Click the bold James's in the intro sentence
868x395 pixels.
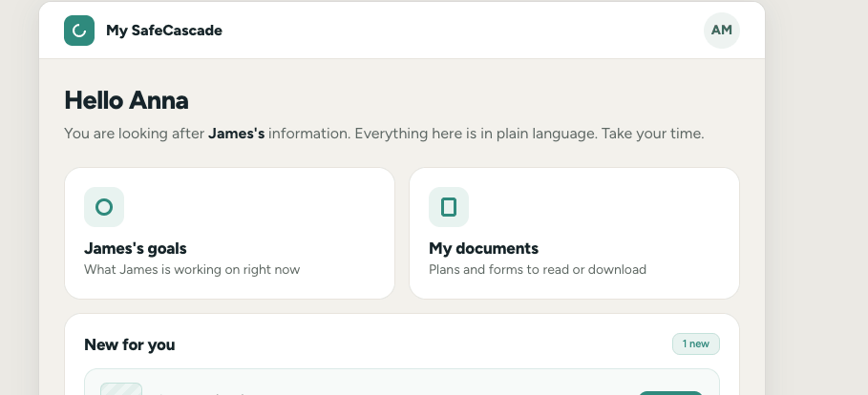pos(237,134)
